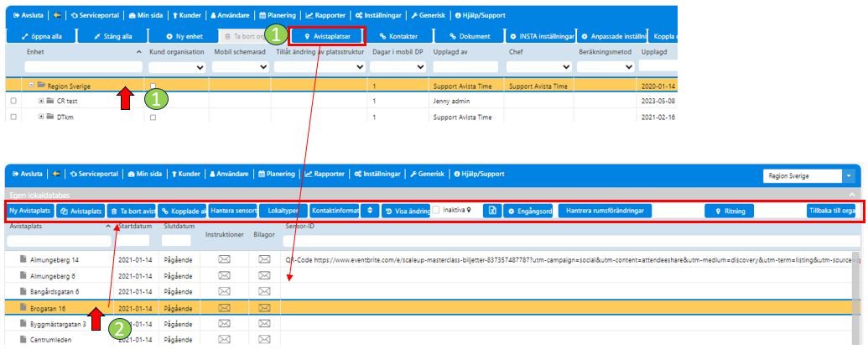The width and height of the screenshot is (868, 355).
Task: Click the Avistaplatser button
Action: (328, 37)
